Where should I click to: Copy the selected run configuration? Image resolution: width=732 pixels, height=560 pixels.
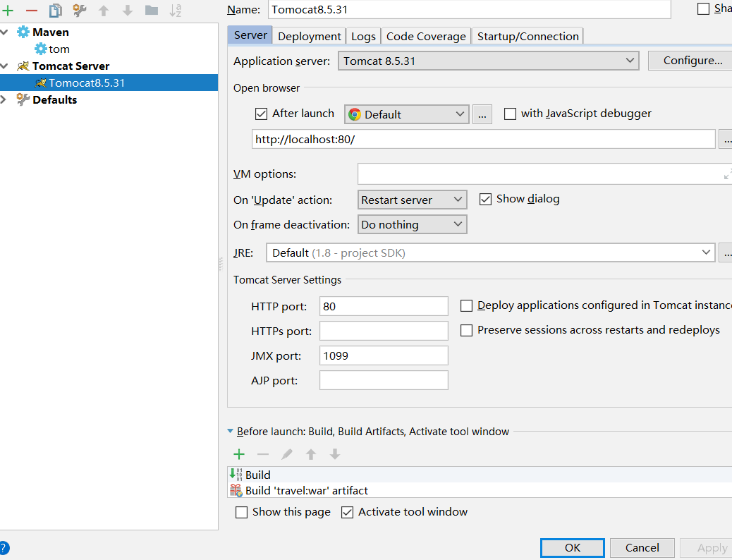click(x=56, y=11)
